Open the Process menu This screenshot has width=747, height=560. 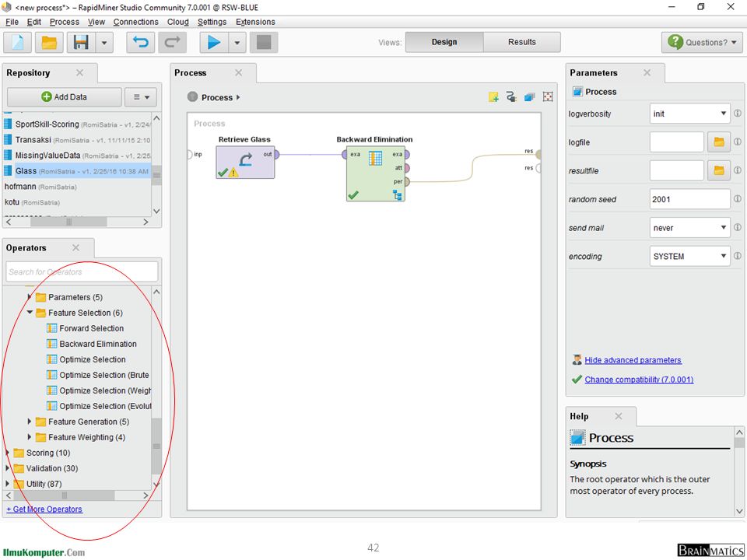tap(65, 22)
